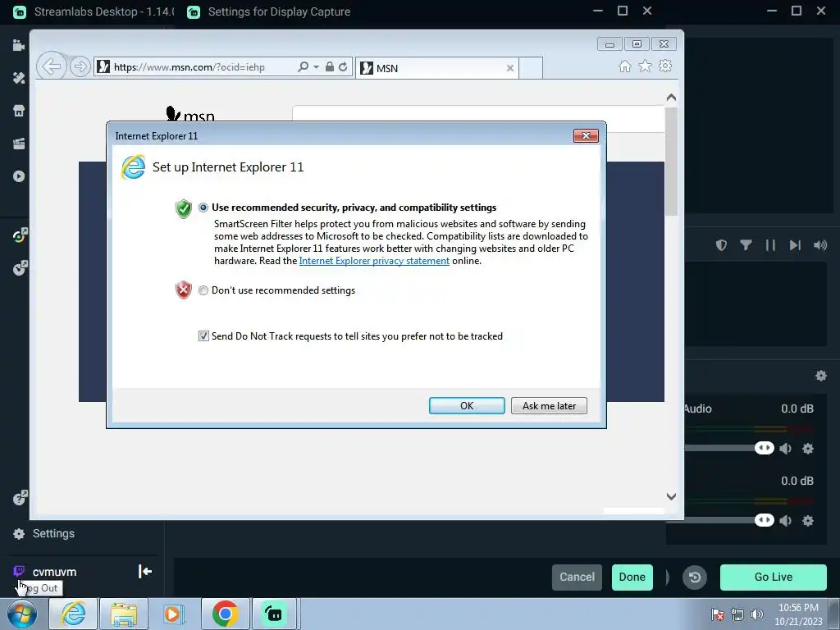Open the Editor icon in Streamlabs sidebar
This screenshot has height=630, width=840.
point(19,45)
